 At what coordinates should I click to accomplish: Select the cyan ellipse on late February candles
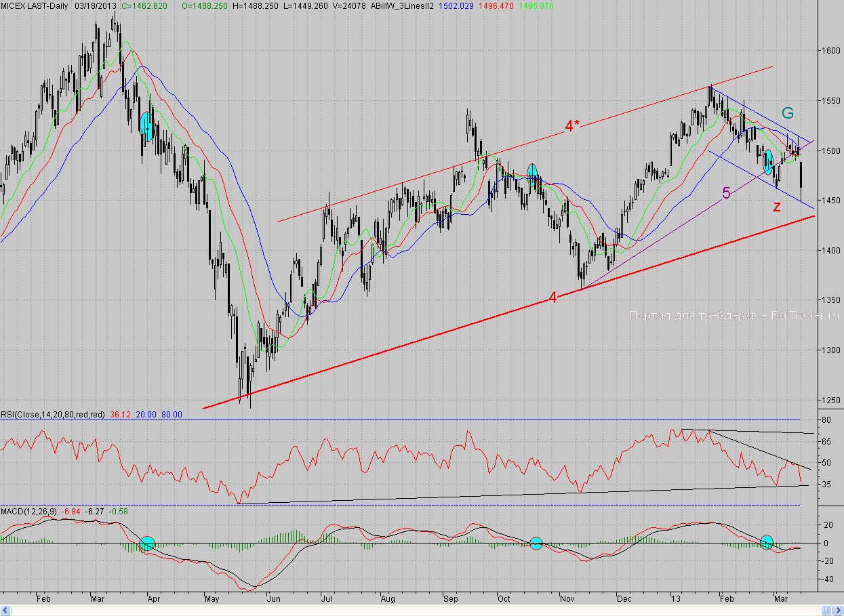768,163
